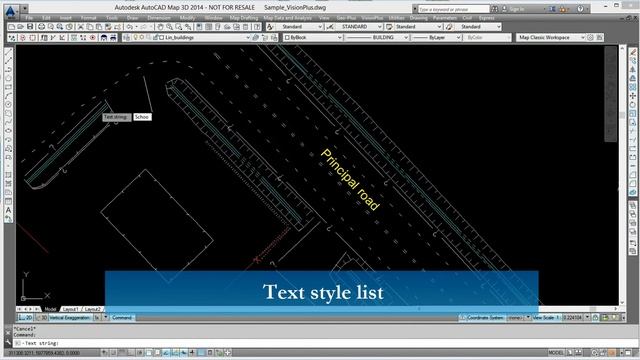Image resolution: width=640 pixels, height=360 pixels.
Task: Click Sign In in title bar
Action: click(517, 9)
